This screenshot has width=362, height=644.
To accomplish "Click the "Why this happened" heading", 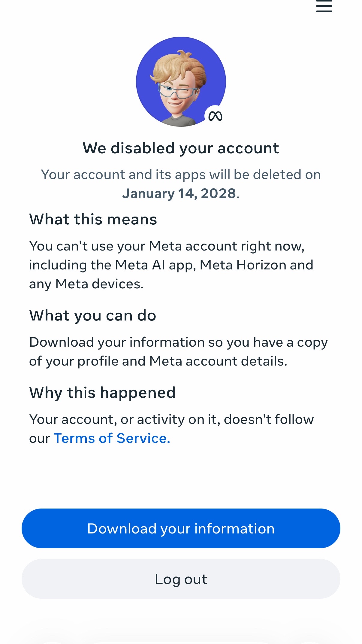I will coord(102,393).
